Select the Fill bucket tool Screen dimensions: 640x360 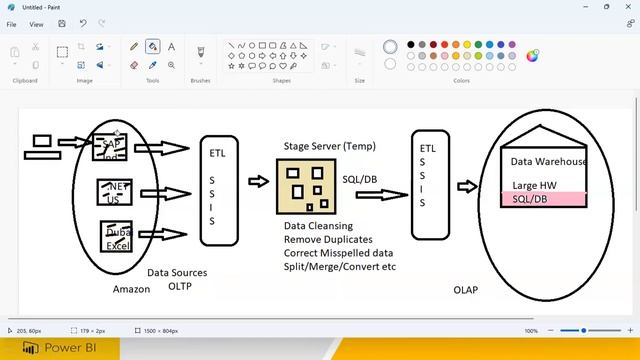(153, 47)
